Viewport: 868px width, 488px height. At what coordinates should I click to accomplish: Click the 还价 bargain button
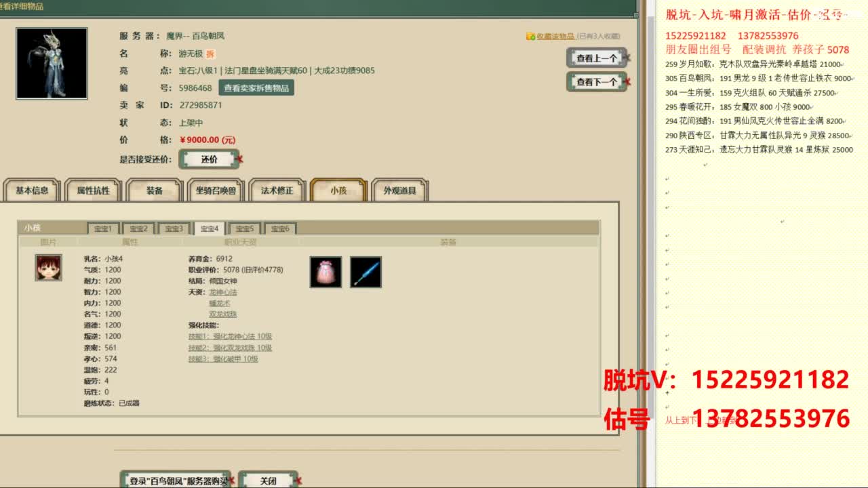pyautogui.click(x=210, y=160)
